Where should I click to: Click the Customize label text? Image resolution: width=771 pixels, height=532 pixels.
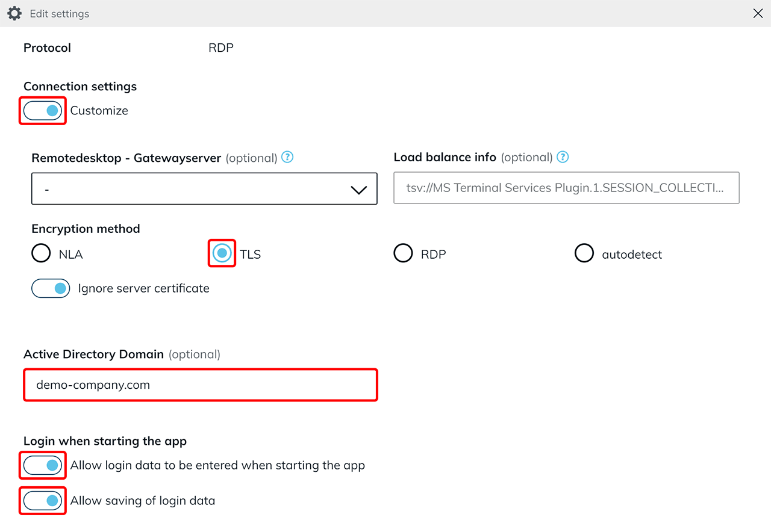[x=99, y=111]
